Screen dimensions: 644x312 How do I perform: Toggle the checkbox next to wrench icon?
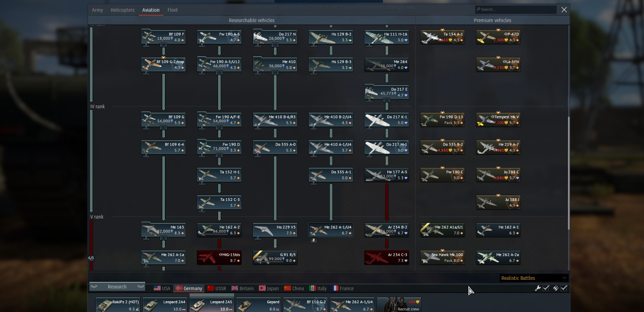coord(546,288)
